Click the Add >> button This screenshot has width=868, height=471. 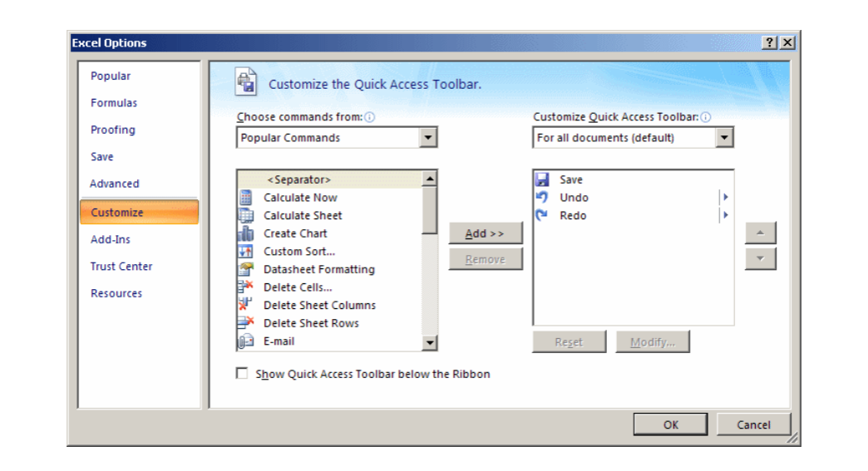click(486, 233)
